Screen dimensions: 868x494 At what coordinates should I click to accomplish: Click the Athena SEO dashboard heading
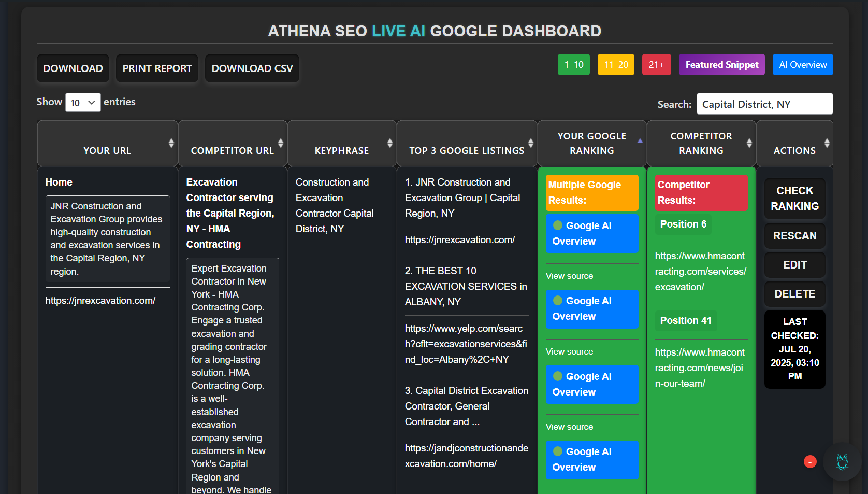tap(435, 31)
